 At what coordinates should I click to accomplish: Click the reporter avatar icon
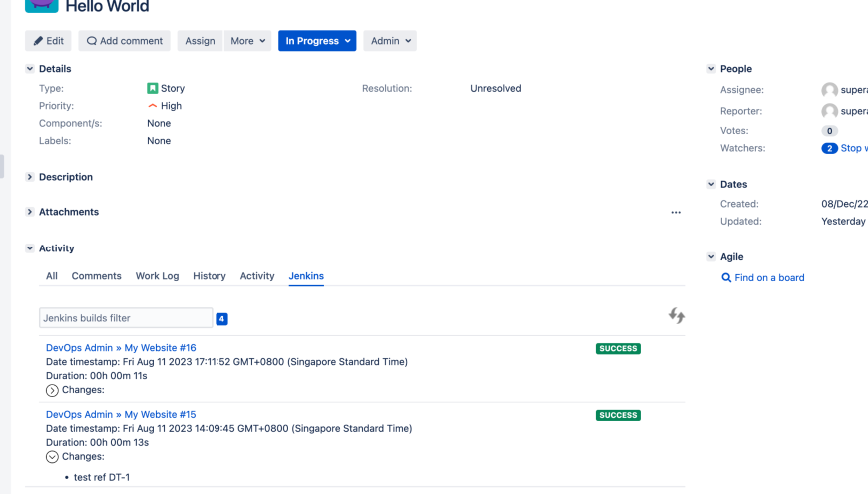(829, 111)
